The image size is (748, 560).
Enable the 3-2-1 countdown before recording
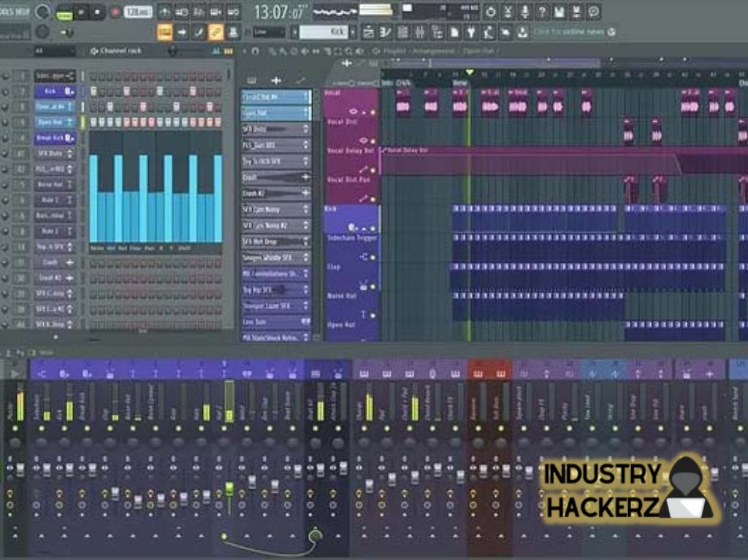click(x=199, y=12)
